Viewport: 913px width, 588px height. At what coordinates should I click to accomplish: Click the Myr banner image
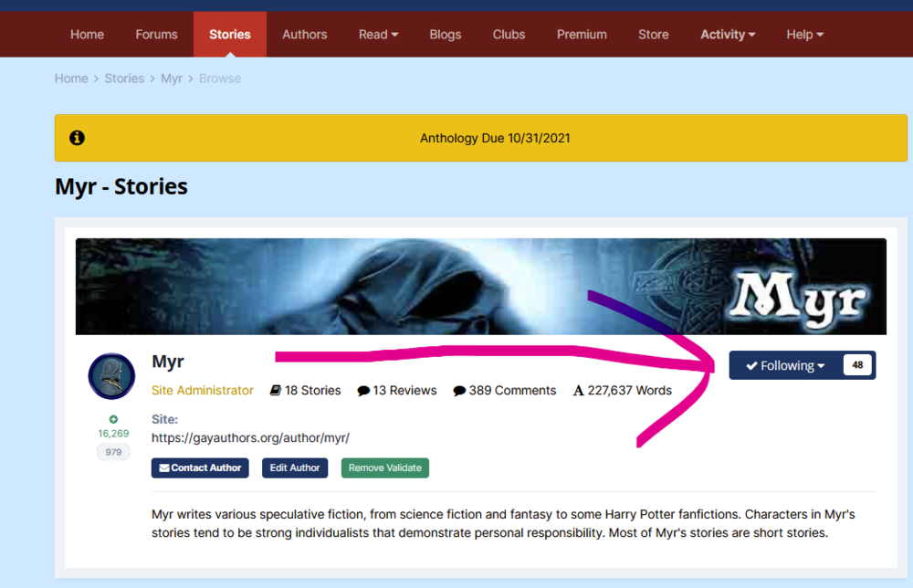(480, 287)
